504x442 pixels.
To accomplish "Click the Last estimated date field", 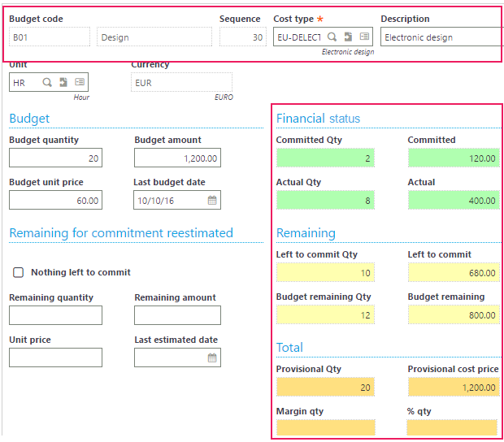I will click(x=177, y=357).
